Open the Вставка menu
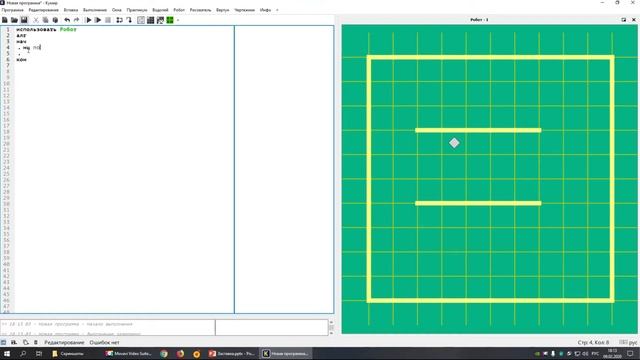The image size is (640, 360). click(x=71, y=10)
